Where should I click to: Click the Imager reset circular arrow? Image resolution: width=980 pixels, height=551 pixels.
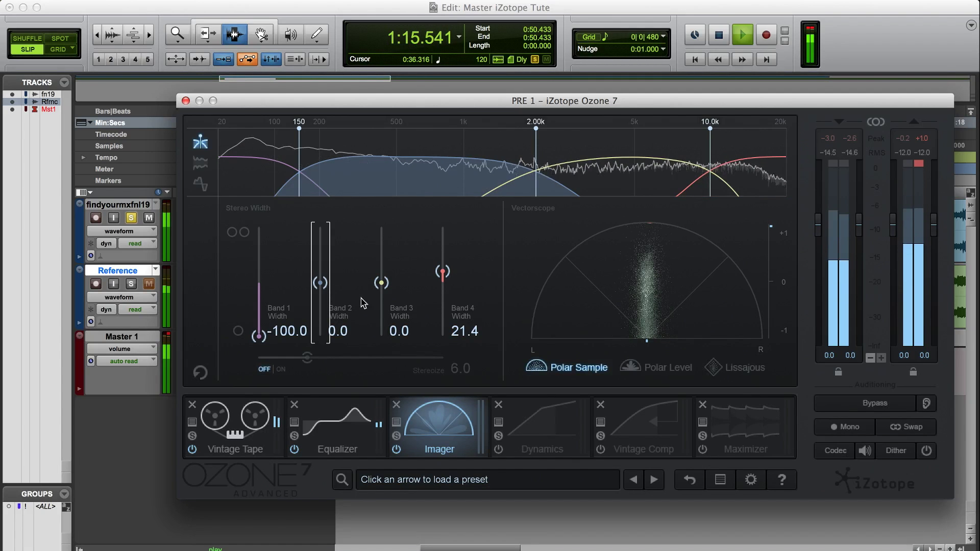pyautogui.click(x=200, y=372)
